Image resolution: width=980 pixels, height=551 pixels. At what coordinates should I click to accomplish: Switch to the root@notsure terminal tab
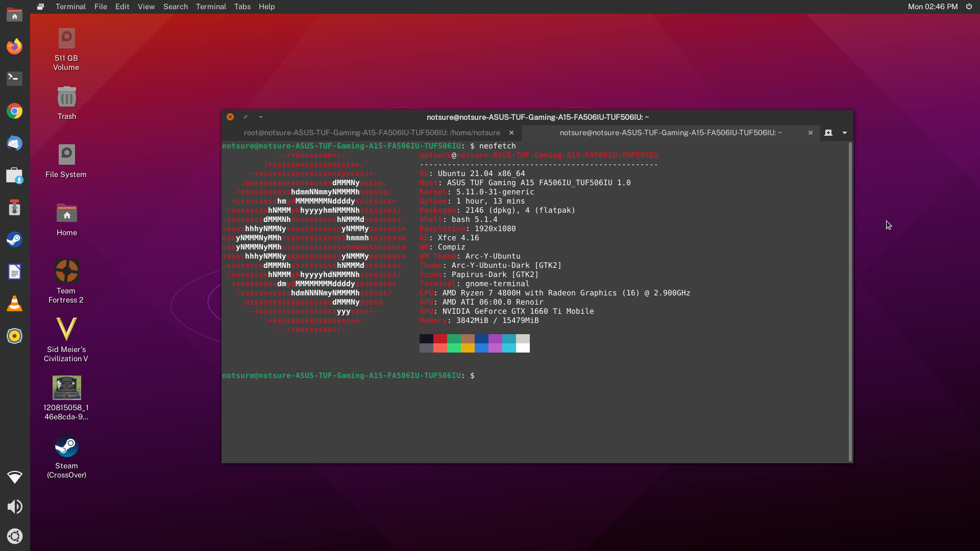tap(372, 133)
